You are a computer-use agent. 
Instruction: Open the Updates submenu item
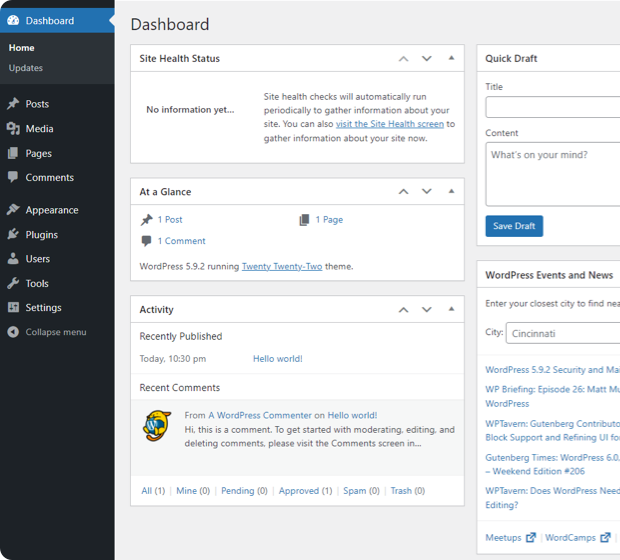coord(26,68)
